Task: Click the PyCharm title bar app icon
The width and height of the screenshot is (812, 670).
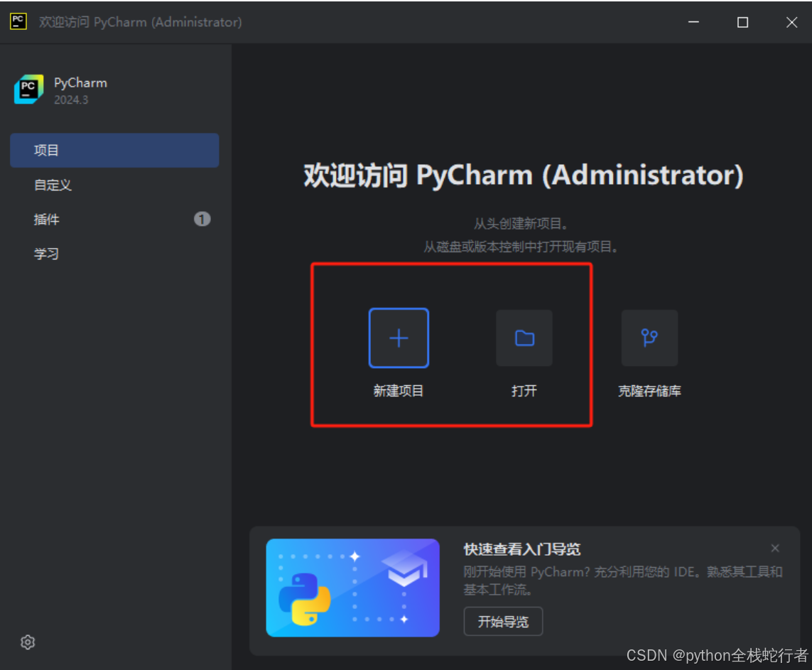Action: pyautogui.click(x=18, y=22)
